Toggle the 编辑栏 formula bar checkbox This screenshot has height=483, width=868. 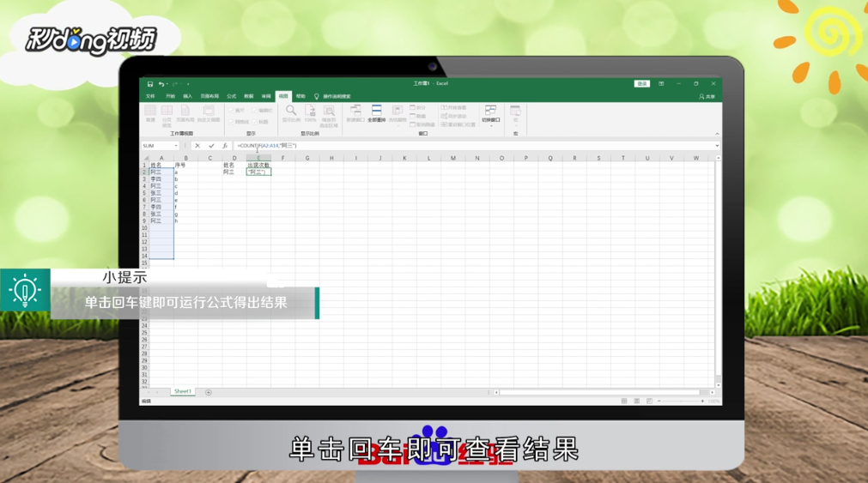pos(255,111)
